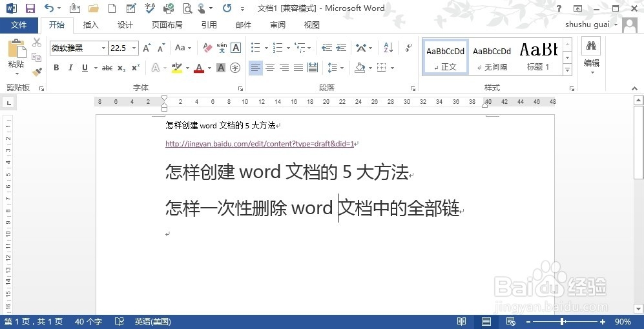Switch to the 页面布局 Page Layout tab
The height and width of the screenshot is (329, 644).
tap(167, 25)
